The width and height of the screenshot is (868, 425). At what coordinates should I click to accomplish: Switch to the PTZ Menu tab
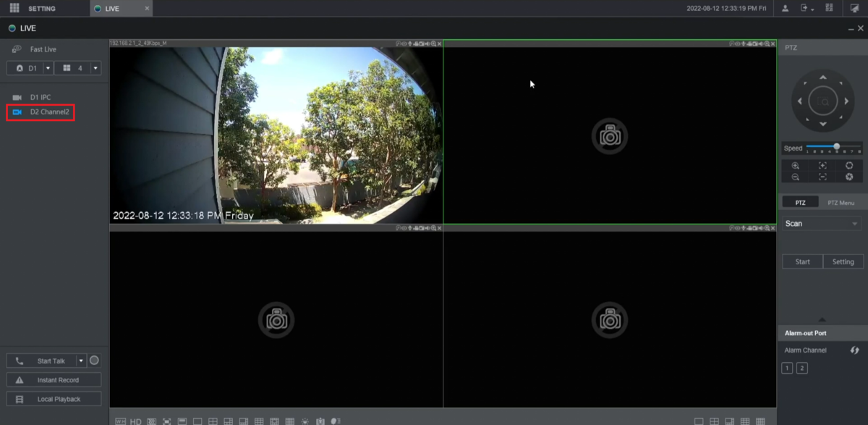click(x=841, y=202)
